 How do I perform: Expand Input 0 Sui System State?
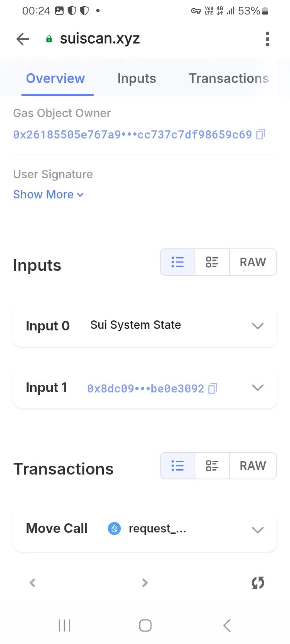pos(257,326)
